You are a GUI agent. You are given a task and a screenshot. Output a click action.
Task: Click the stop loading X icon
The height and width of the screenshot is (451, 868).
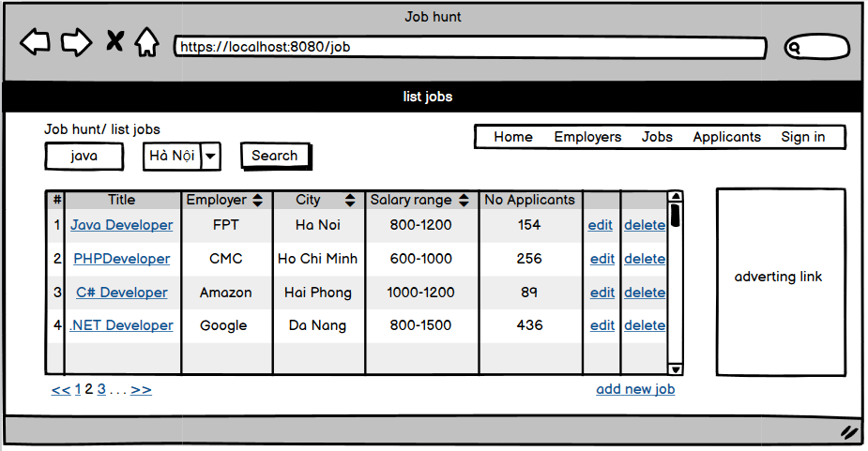tap(115, 41)
